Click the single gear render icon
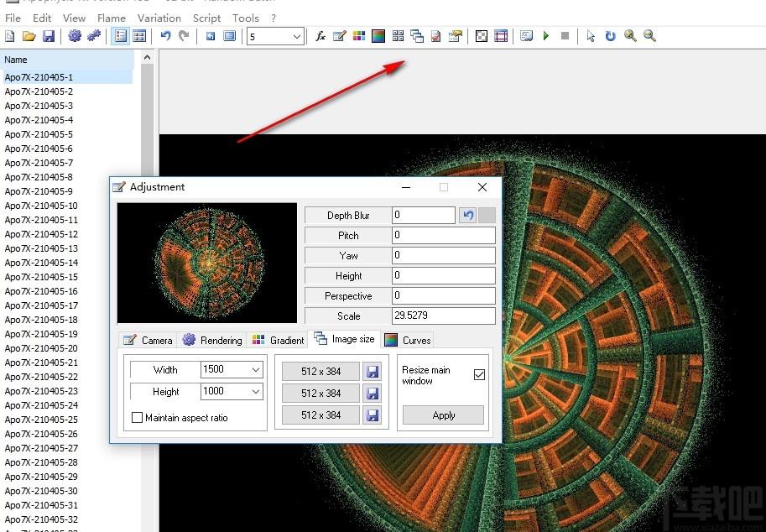 pyautogui.click(x=75, y=36)
